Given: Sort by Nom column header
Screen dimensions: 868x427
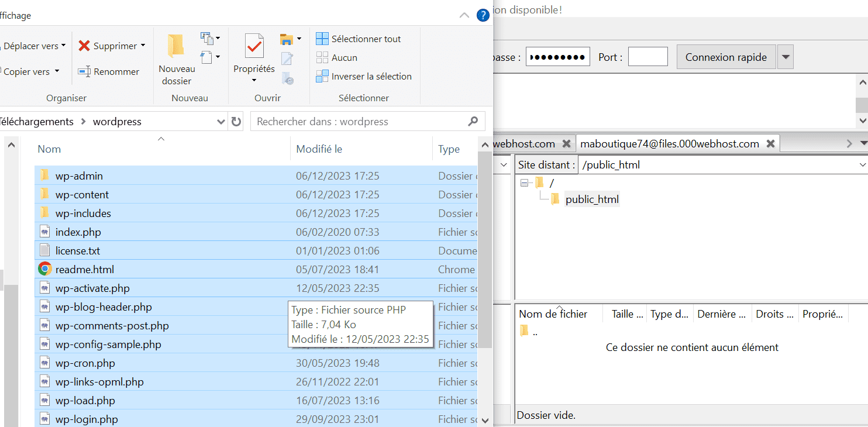Looking at the screenshot, I should (x=49, y=149).
